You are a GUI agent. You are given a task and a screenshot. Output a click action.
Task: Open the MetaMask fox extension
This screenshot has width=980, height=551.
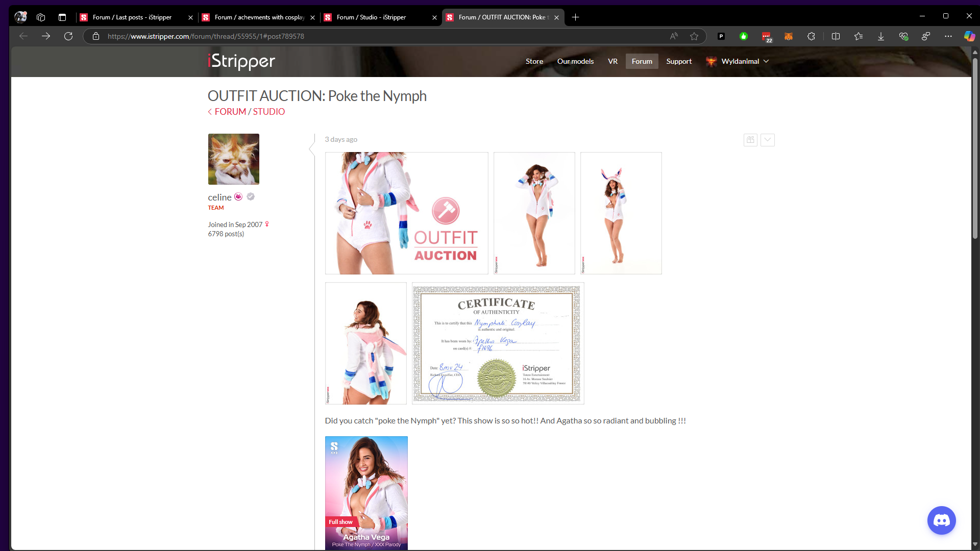click(788, 36)
